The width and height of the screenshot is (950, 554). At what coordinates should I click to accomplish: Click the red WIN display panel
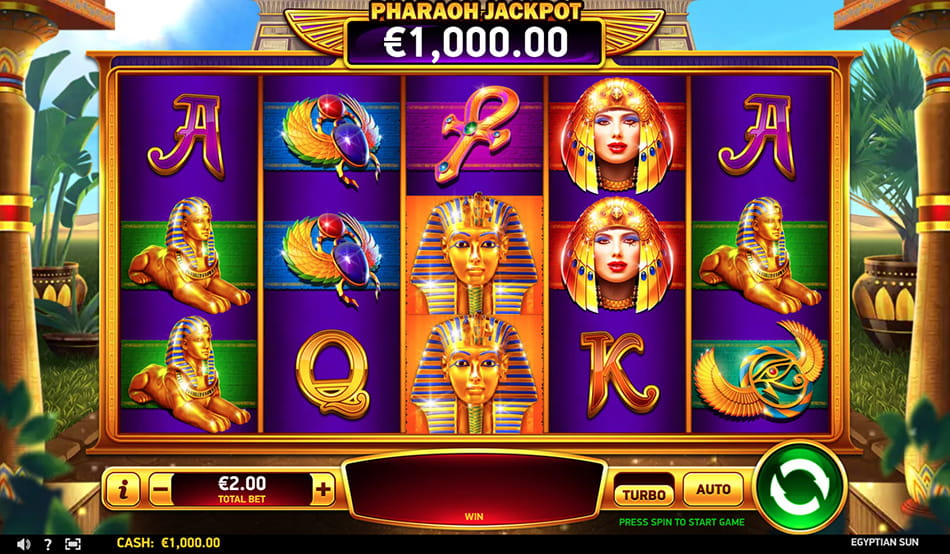click(x=474, y=489)
